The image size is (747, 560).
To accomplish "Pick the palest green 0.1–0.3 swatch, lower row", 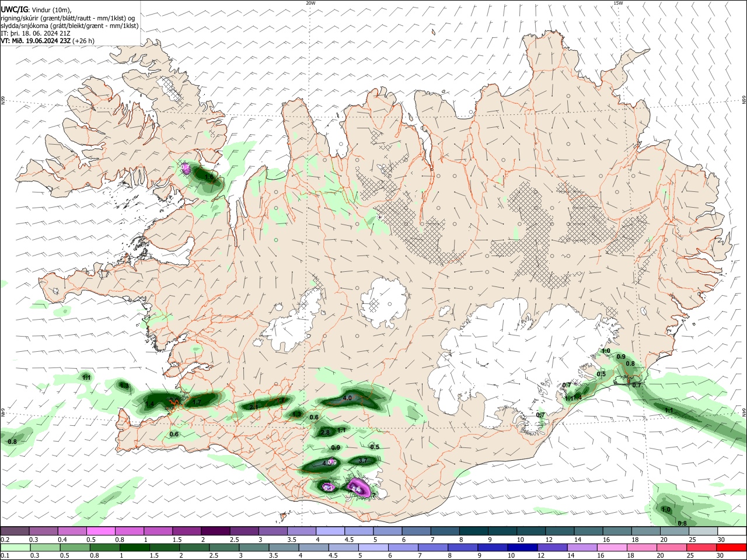I will (15, 548).
